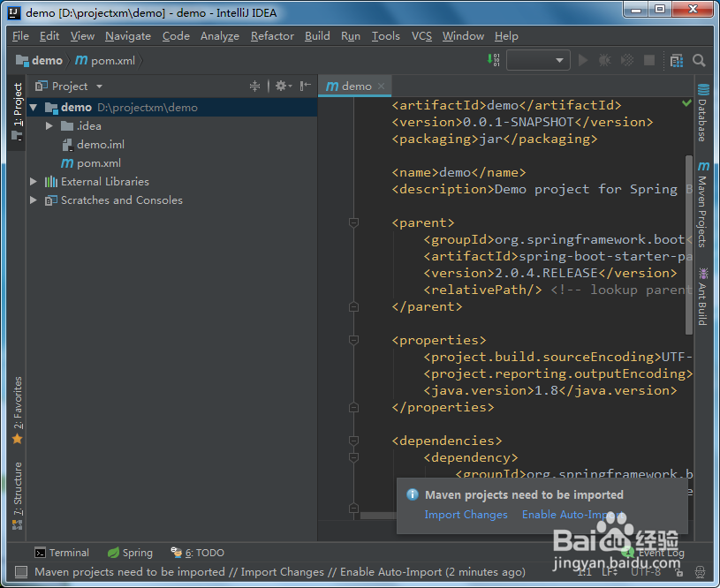Open the Analyze menu

pyautogui.click(x=220, y=36)
